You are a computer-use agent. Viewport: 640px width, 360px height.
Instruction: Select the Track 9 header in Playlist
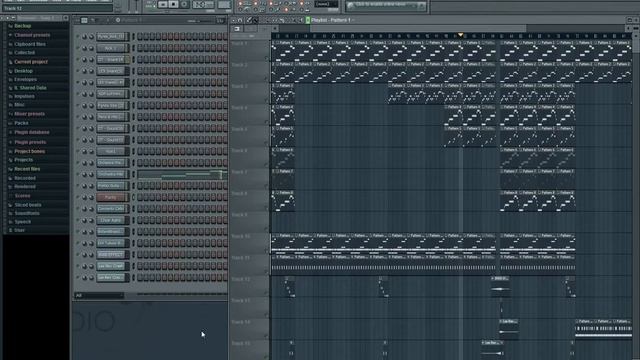pyautogui.click(x=249, y=222)
